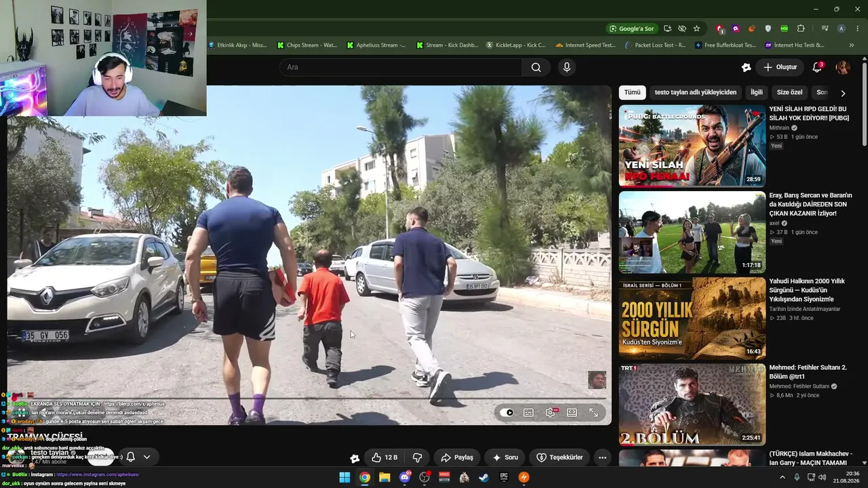Toggle subtitles on the video player
This screenshot has width=868, height=488.
click(x=529, y=412)
